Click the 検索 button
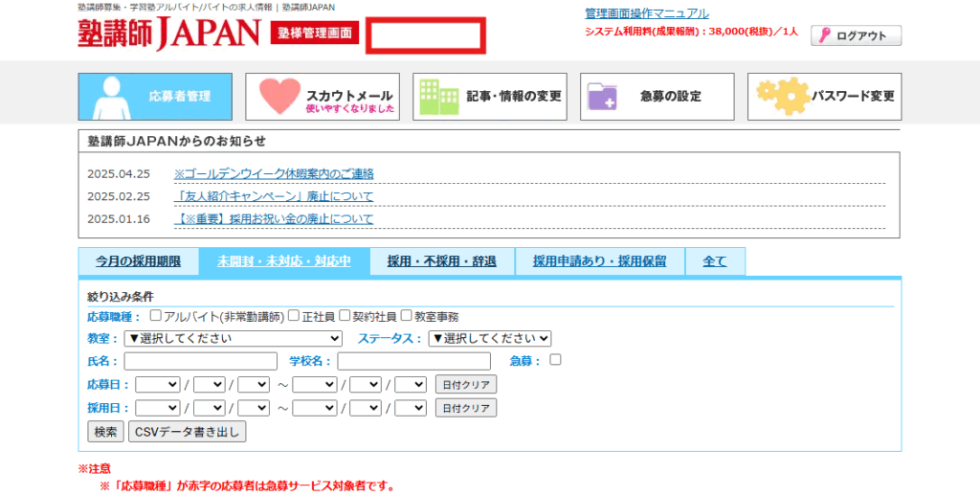The width and height of the screenshot is (980, 496). coord(105,432)
